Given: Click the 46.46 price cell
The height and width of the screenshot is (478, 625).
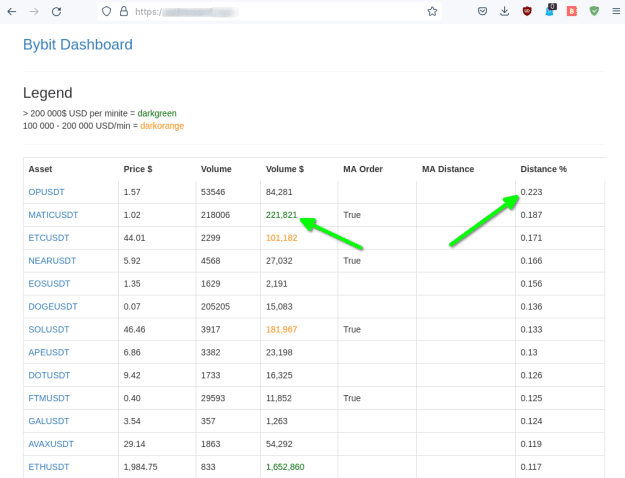Looking at the screenshot, I should click(x=134, y=329).
